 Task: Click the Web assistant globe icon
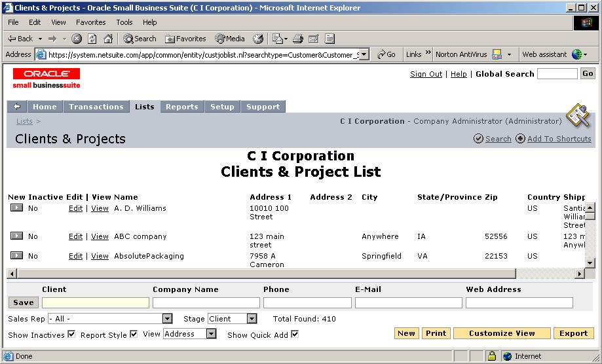pos(576,54)
